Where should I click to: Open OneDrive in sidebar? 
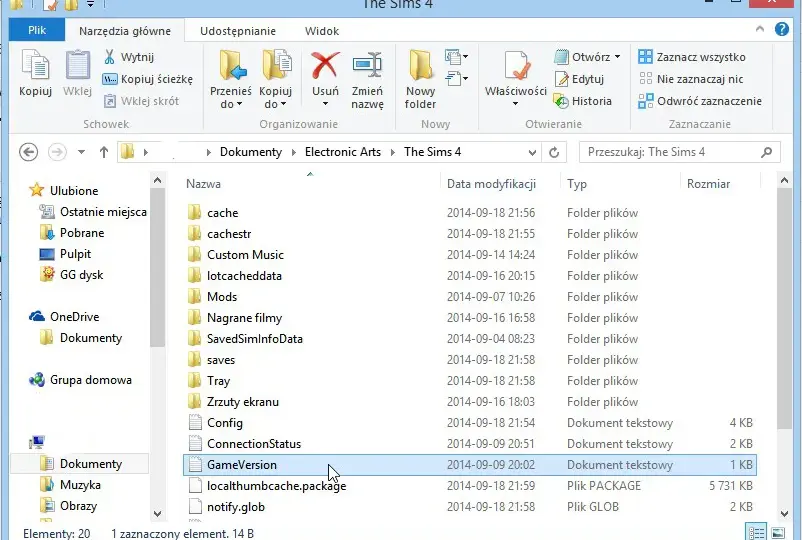64,317
